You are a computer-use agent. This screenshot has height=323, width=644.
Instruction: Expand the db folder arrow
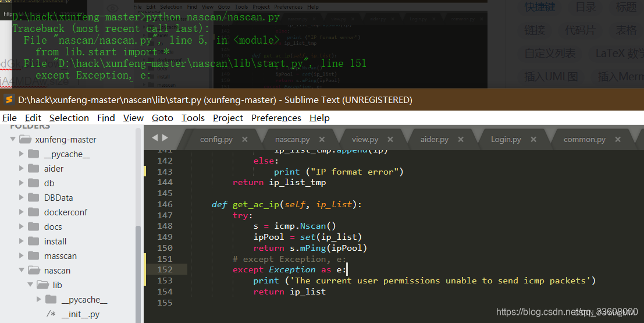click(22, 183)
